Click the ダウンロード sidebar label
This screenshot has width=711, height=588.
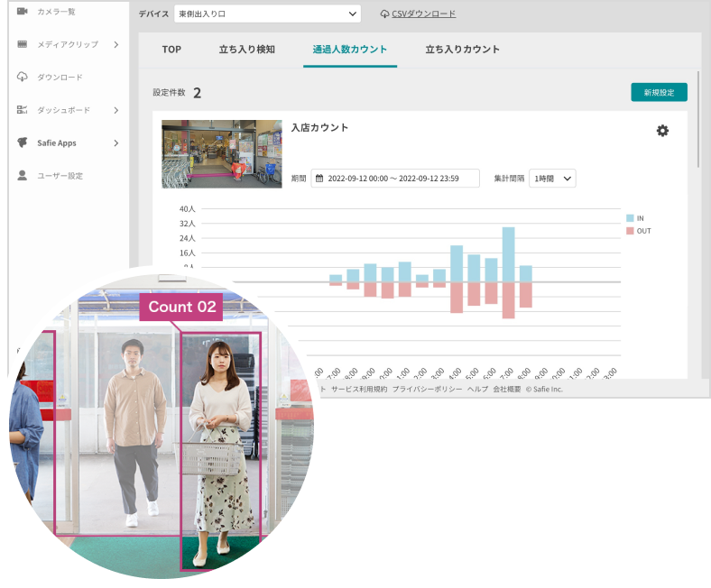tap(60, 78)
